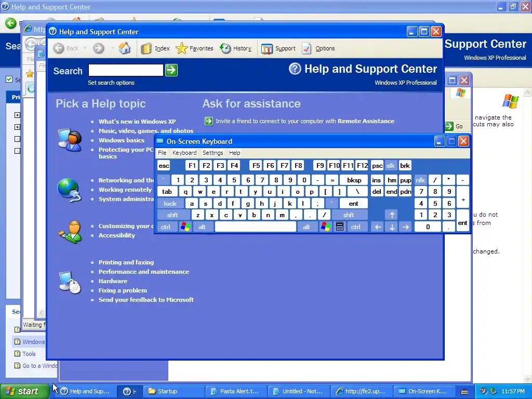Click the esc key on-screen

click(164, 166)
